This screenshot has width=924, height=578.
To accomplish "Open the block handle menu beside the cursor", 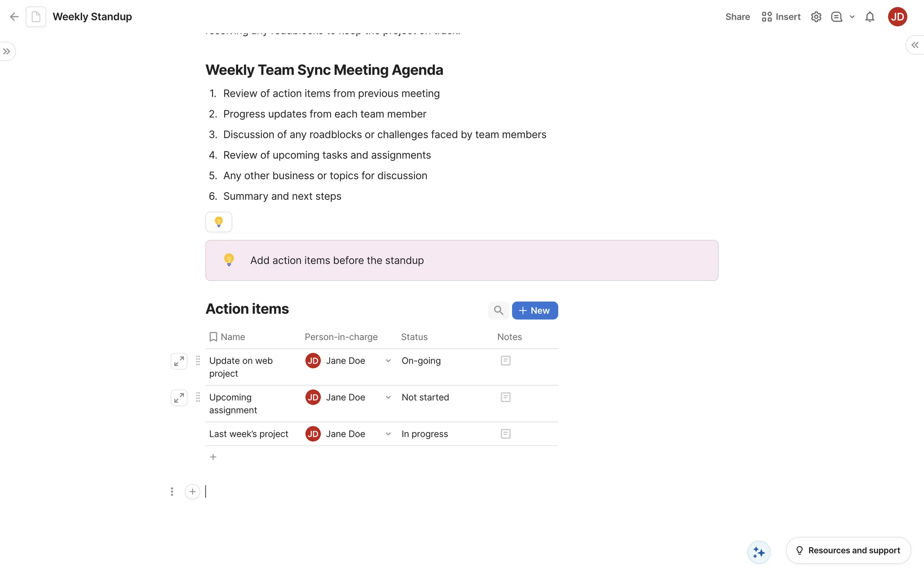I will tap(172, 492).
